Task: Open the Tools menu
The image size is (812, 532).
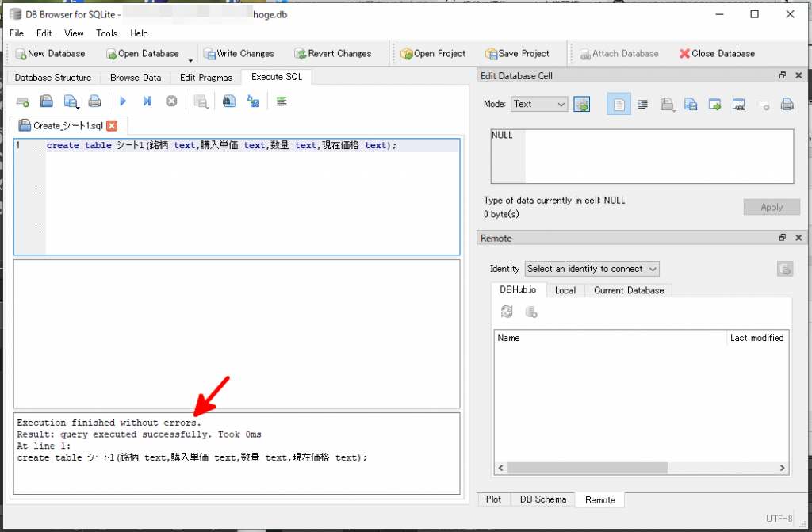Action: point(106,33)
